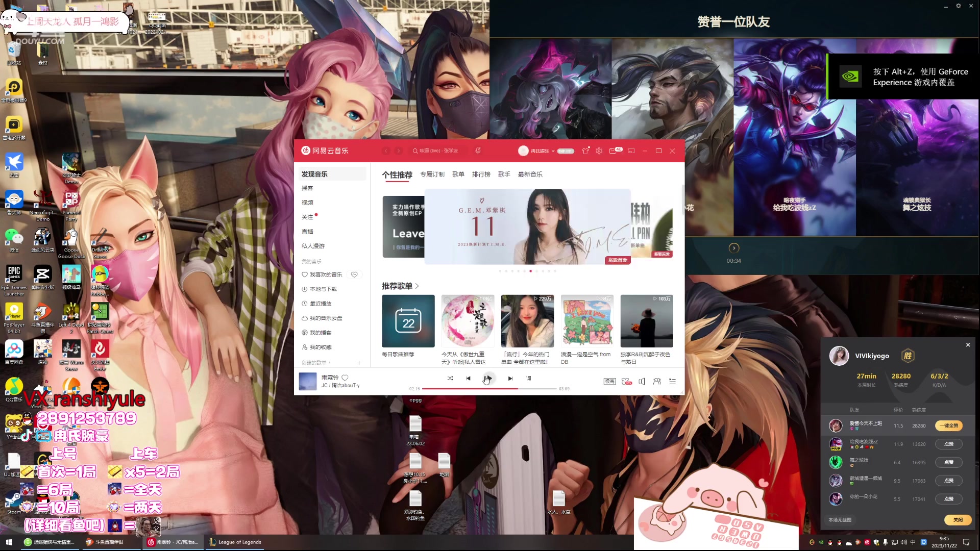Open the skin theme shirt icon
Viewport: 980px width, 551px height.
(x=585, y=151)
